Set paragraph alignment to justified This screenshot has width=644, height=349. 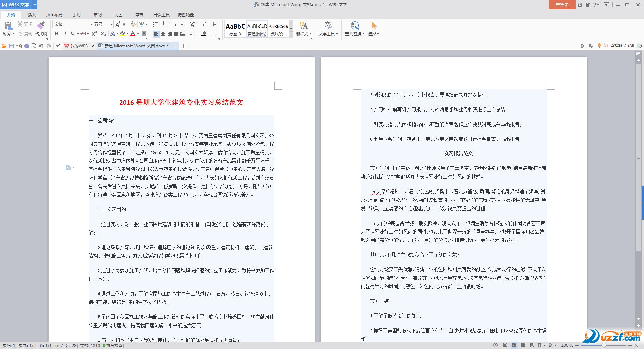pos(176,34)
